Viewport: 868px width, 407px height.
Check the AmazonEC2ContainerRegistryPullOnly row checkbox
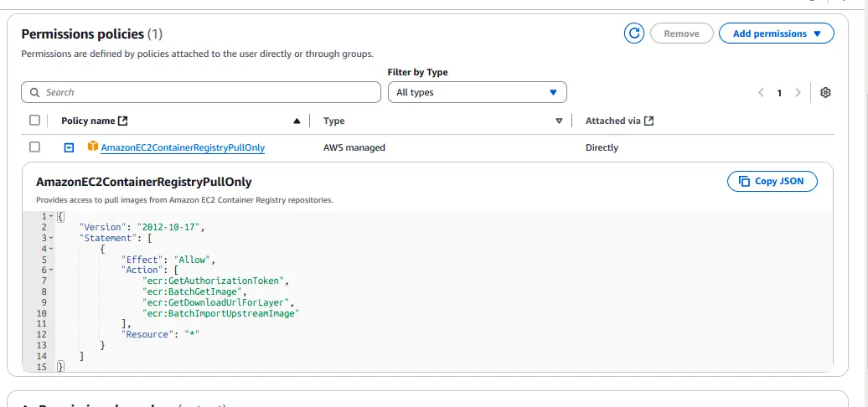pos(34,147)
